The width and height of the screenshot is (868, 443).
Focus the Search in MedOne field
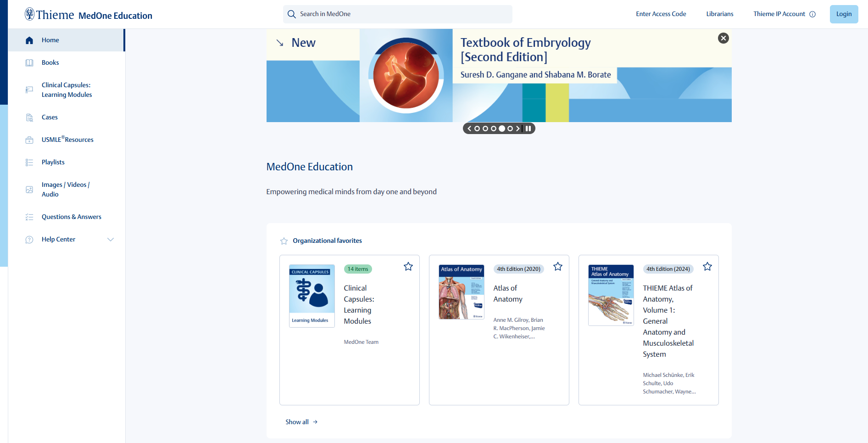point(397,14)
